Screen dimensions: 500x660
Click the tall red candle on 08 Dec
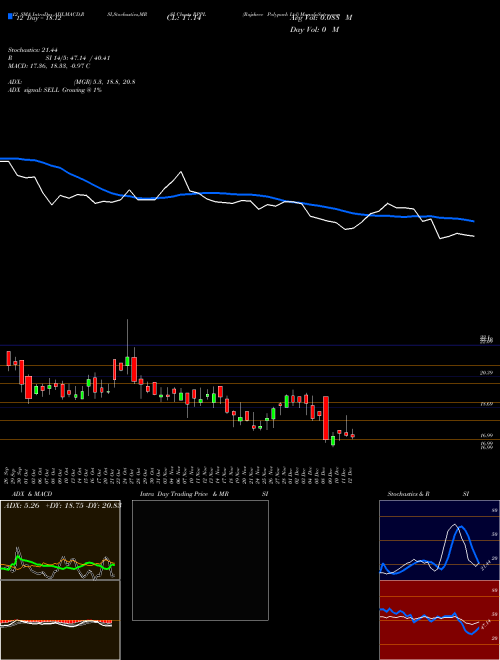[x=326, y=418]
